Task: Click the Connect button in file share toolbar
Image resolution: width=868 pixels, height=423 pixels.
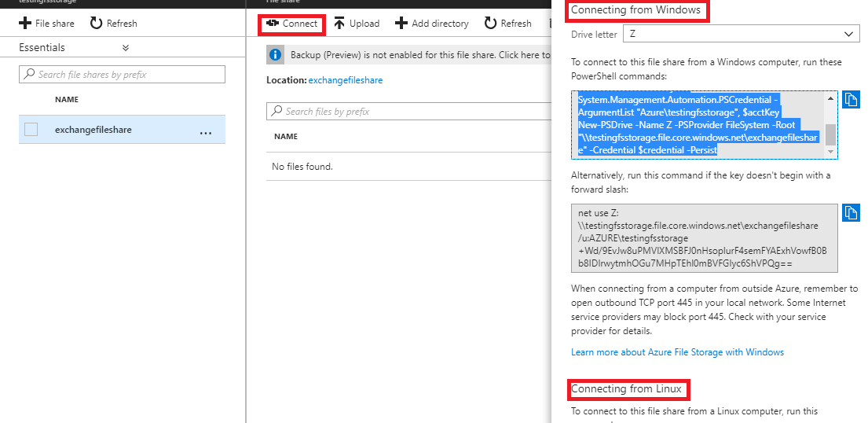Action: coord(291,24)
